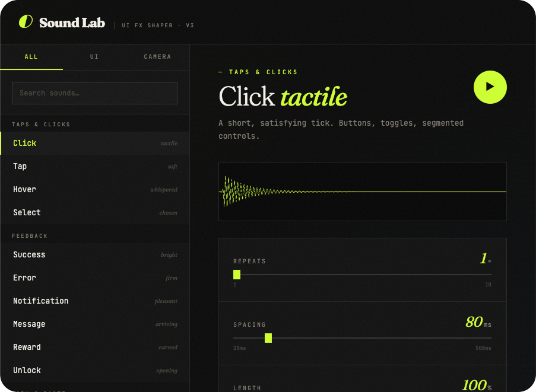Switch to the UI tab

pyautogui.click(x=94, y=57)
